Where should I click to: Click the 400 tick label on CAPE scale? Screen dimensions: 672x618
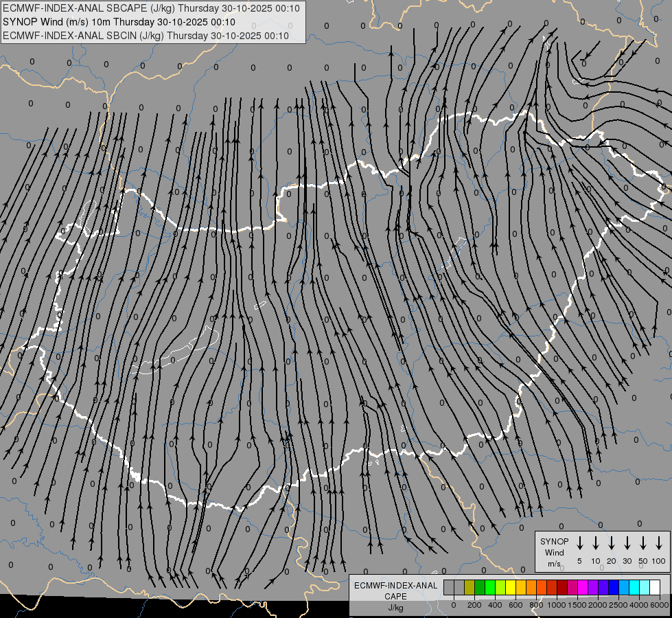point(495,605)
